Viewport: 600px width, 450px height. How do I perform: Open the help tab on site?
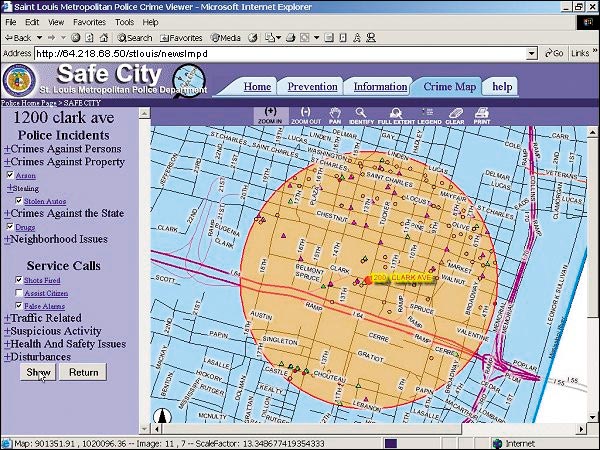tap(502, 87)
